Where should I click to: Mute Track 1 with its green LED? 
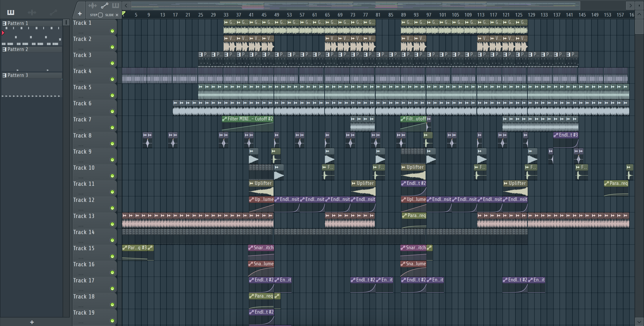(112, 31)
